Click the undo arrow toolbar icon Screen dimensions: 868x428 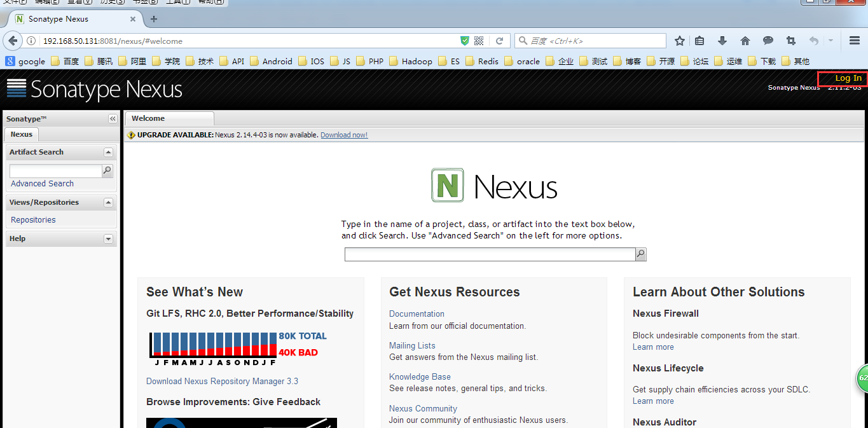813,41
